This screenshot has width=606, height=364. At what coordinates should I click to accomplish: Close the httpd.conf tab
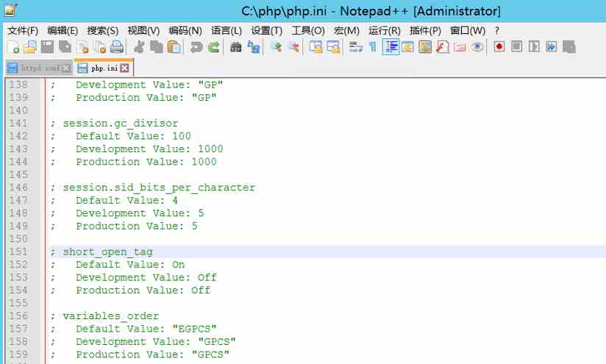pos(66,68)
